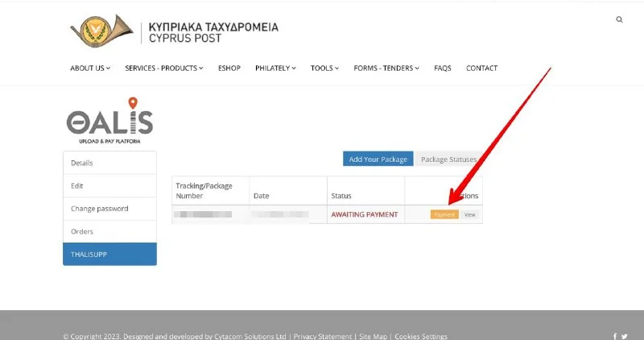Image resolution: width=644 pixels, height=340 pixels.
Task: Open the Twitter icon in footer
Action: (x=624, y=336)
